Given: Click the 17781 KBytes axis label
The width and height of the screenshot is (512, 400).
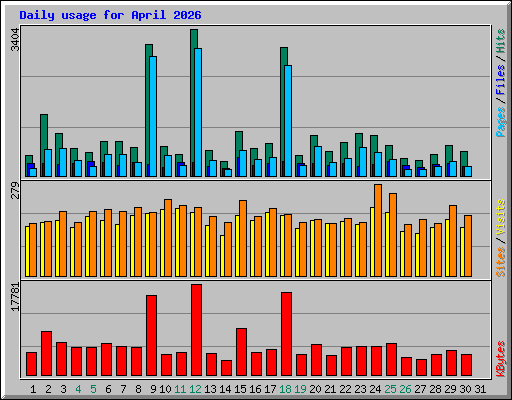Looking at the screenshot, I should 15,297.
